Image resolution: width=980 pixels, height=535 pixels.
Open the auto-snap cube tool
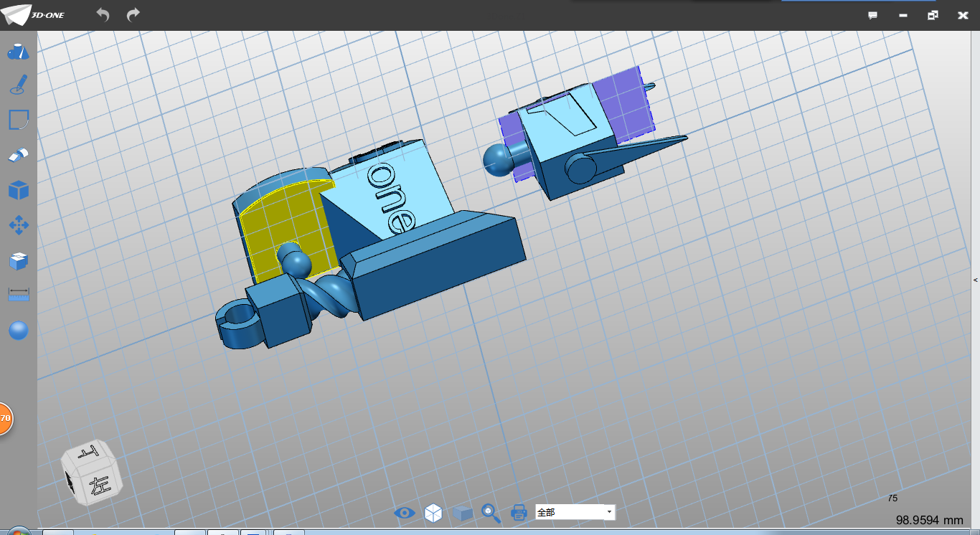pyautogui.click(x=19, y=261)
